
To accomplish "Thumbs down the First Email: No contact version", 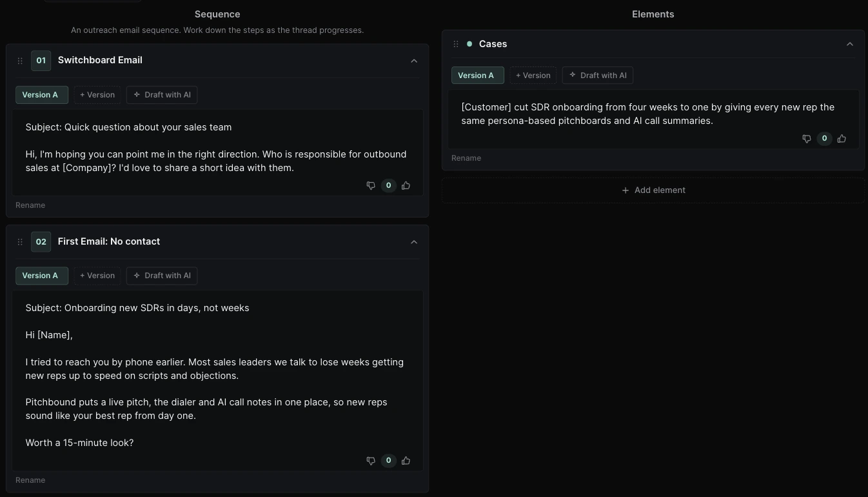I will pyautogui.click(x=371, y=461).
